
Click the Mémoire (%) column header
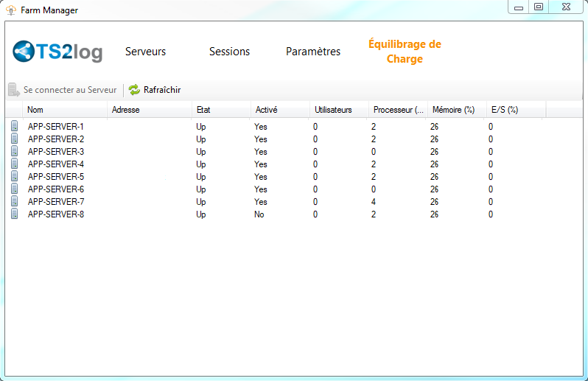[x=453, y=110]
